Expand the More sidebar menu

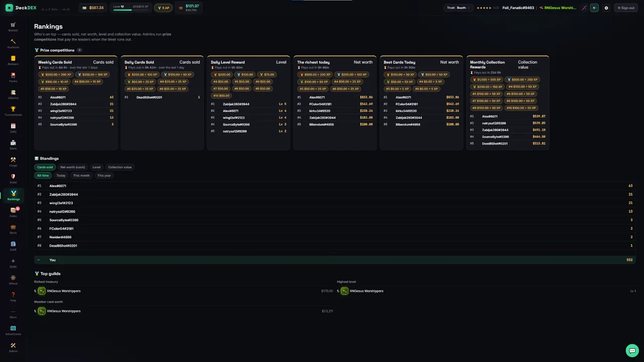point(13,314)
